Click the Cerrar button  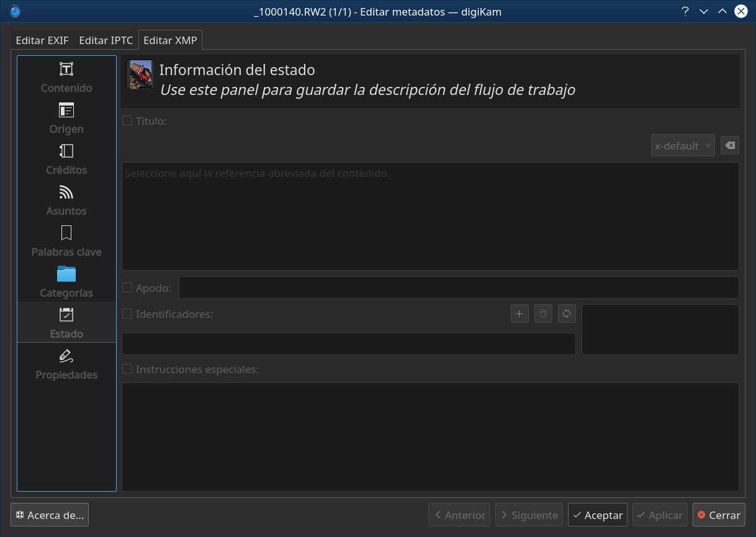[719, 515]
